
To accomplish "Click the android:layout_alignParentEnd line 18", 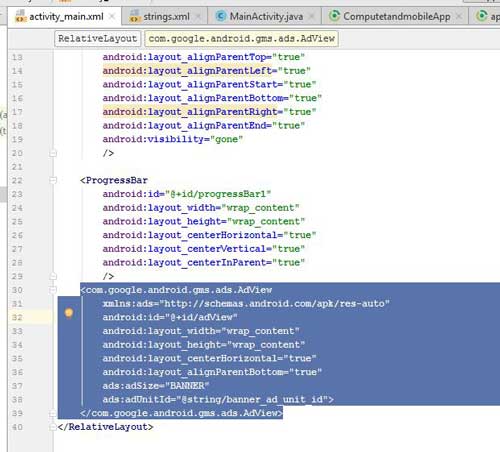I will (204, 126).
